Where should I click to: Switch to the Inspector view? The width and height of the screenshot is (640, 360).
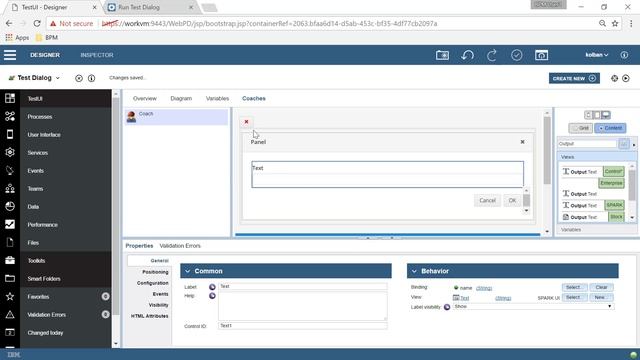click(x=97, y=55)
